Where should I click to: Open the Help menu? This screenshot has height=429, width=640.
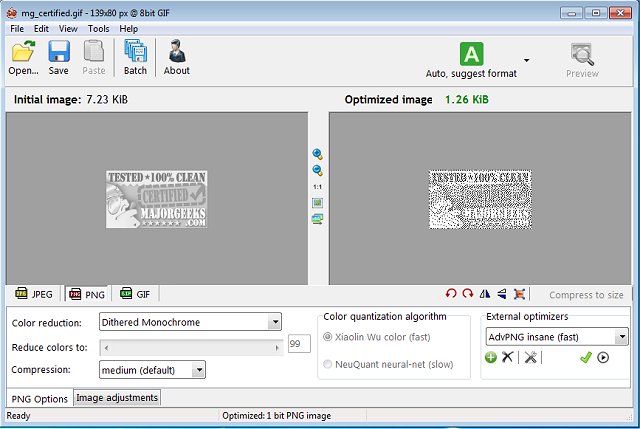129,29
